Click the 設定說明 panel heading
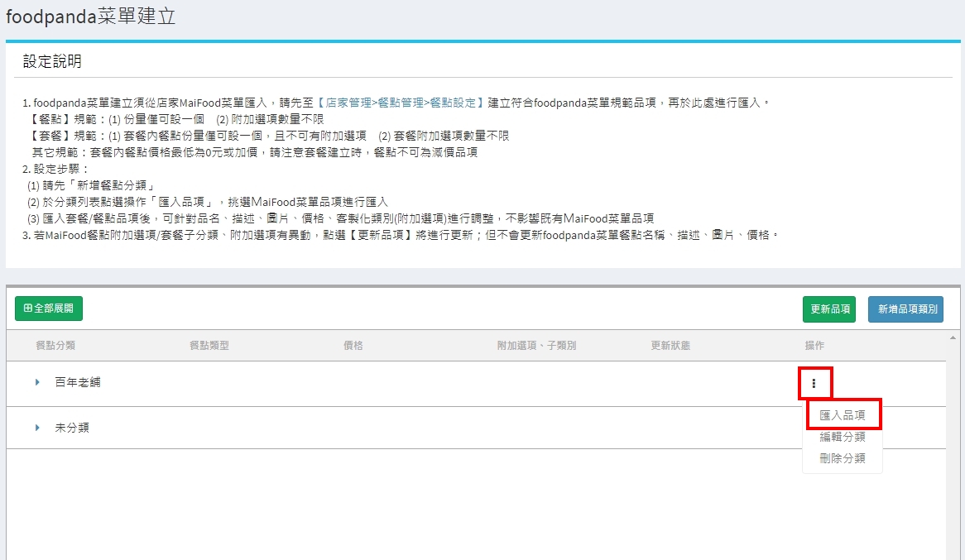The image size is (965, 560). tap(52, 62)
